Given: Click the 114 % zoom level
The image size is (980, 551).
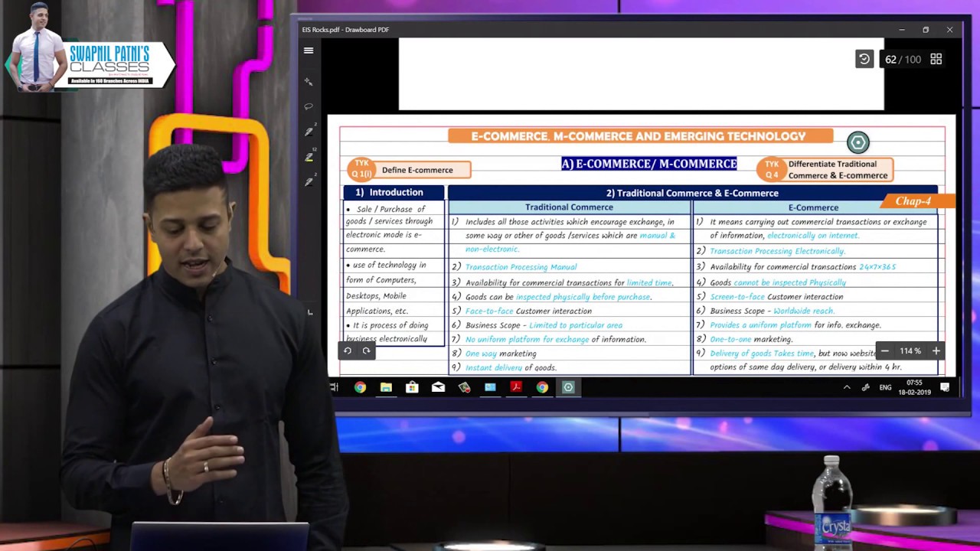Looking at the screenshot, I should (x=910, y=351).
